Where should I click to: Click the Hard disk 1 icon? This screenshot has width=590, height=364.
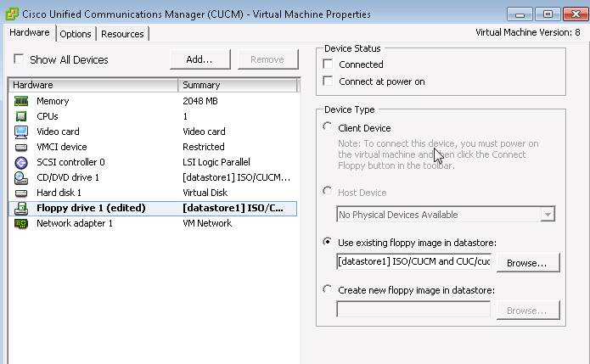[x=21, y=193]
